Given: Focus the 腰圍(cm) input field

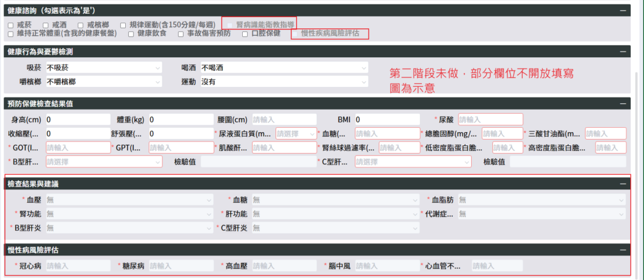Looking at the screenshot, I should 284,119.
